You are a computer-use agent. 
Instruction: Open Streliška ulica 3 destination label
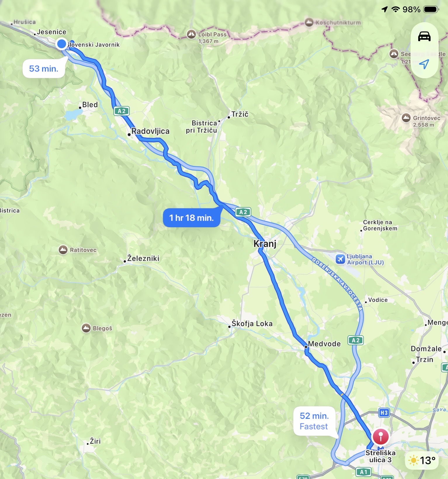click(380, 456)
